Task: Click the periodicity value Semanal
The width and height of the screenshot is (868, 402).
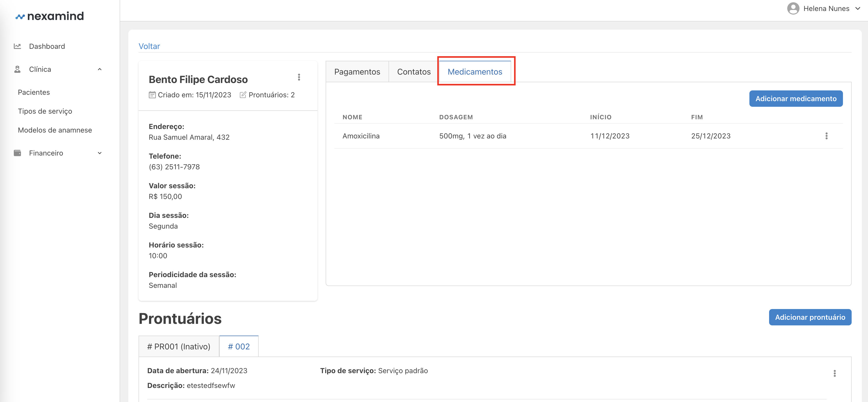Action: point(163,286)
